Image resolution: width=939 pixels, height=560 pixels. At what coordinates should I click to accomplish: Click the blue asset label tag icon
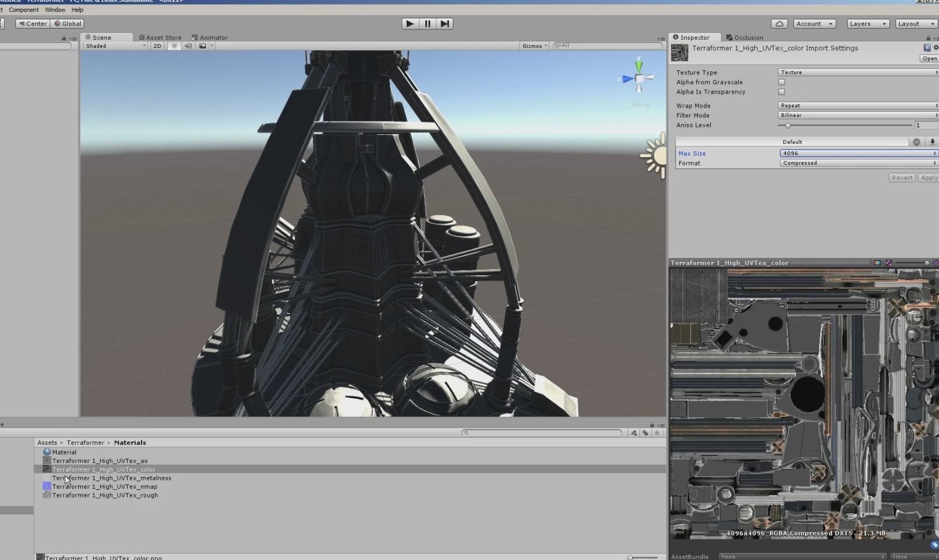(x=934, y=545)
